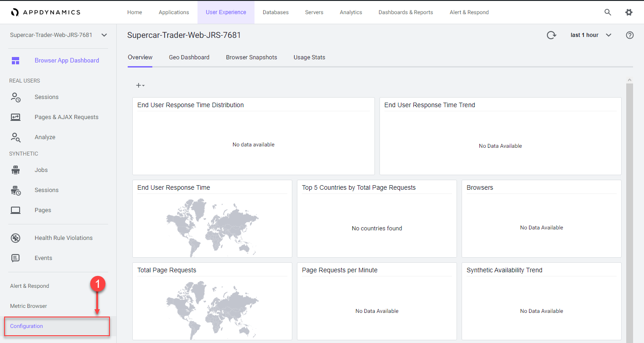Click the Synthetic Pages icon

[16, 210]
